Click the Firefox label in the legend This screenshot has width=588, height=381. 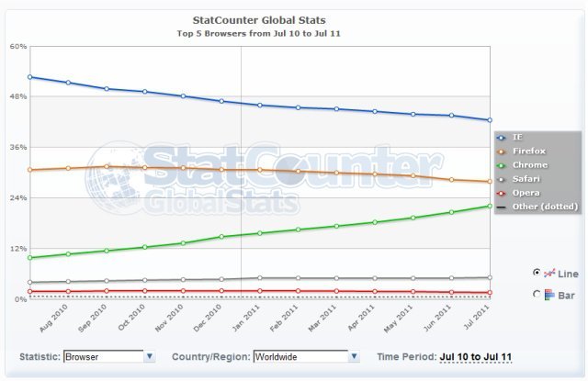pyautogui.click(x=530, y=151)
